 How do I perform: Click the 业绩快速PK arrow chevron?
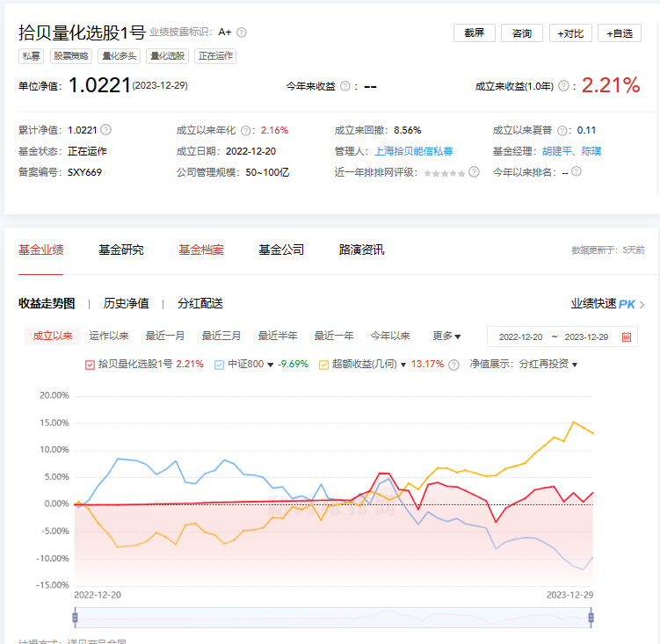pos(642,304)
